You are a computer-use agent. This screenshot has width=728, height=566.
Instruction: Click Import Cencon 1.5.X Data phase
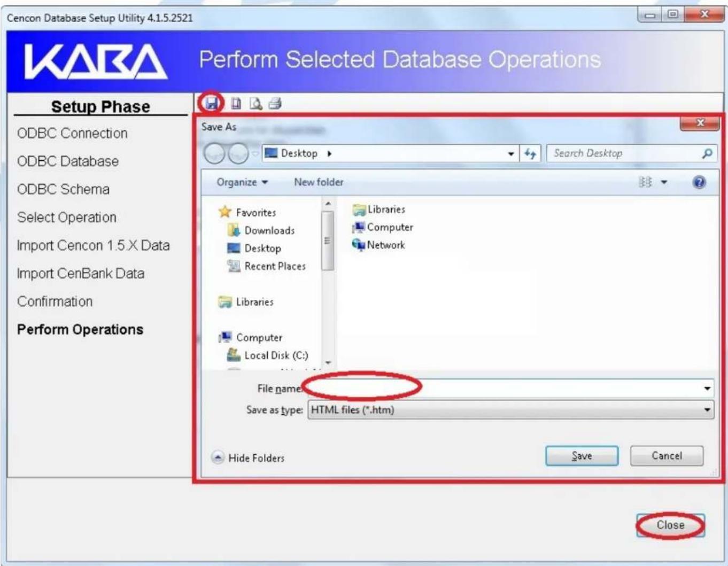tap(94, 245)
